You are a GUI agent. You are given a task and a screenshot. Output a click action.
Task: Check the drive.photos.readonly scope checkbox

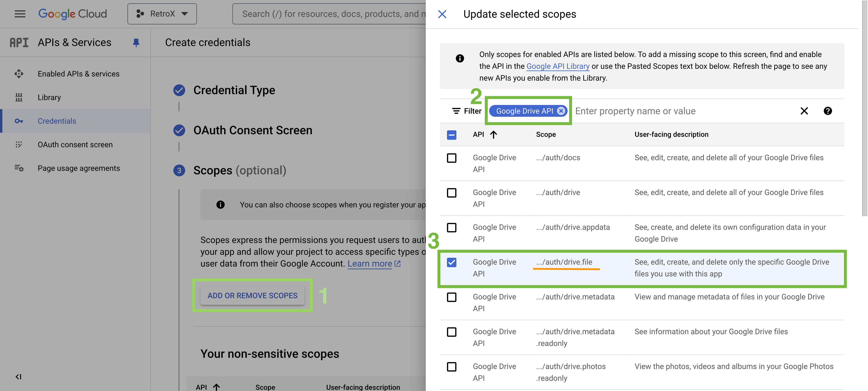[x=451, y=367]
